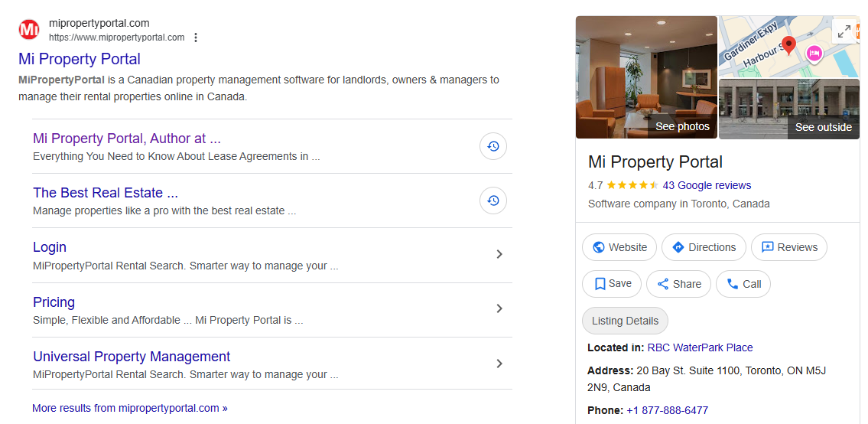Click Software company in Toronto, Canada text
The height and width of the screenshot is (424, 868).
(678, 204)
